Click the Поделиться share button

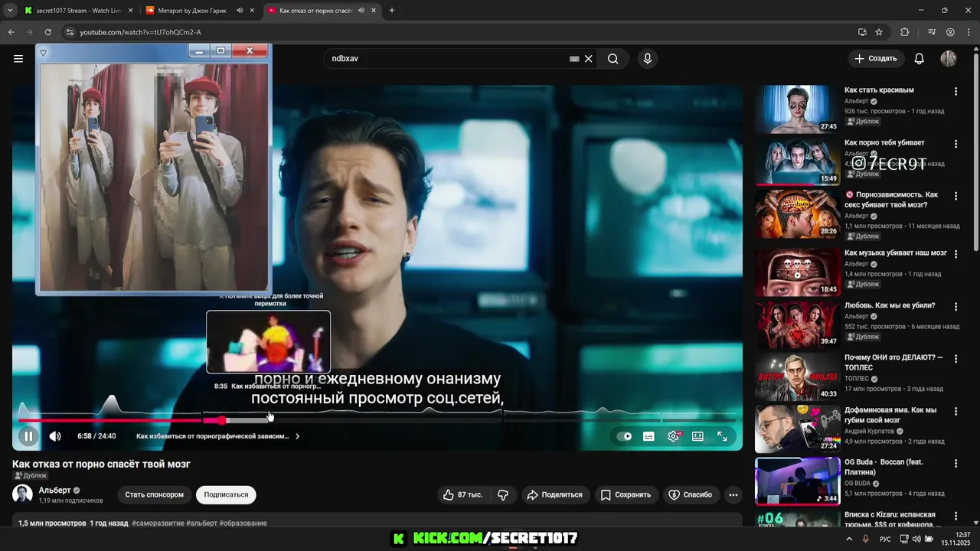[555, 495]
